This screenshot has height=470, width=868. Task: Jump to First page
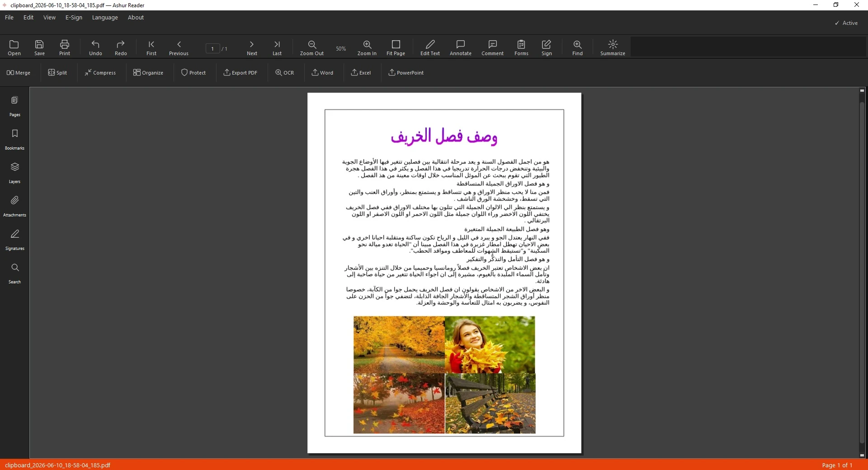click(151, 47)
